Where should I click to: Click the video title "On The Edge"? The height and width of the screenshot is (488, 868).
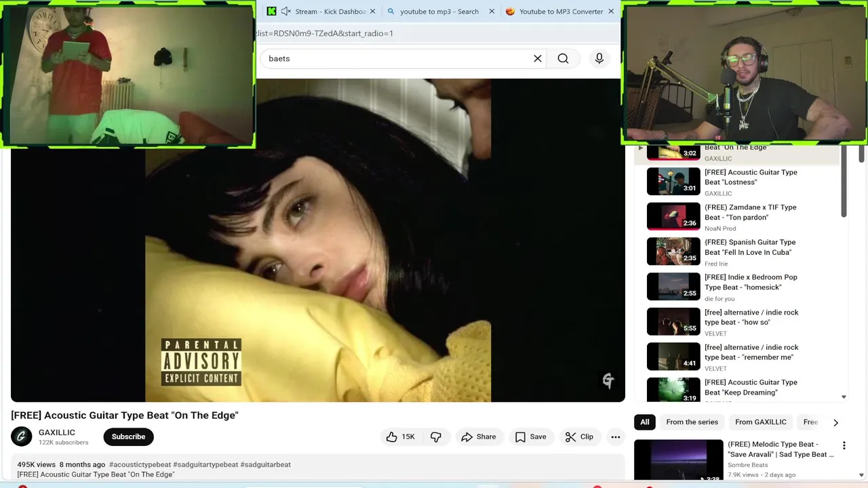tap(125, 415)
